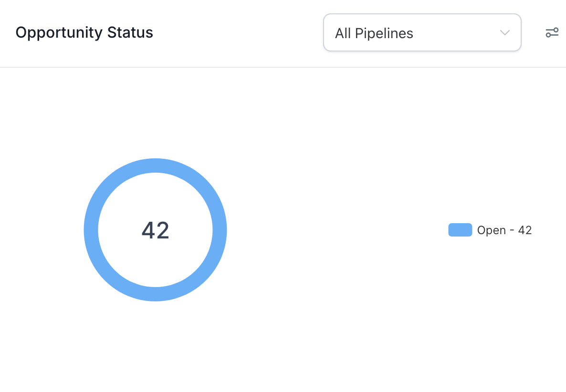Open chart options via the top-right icon
The height and width of the screenshot is (392, 566).
pos(552,32)
